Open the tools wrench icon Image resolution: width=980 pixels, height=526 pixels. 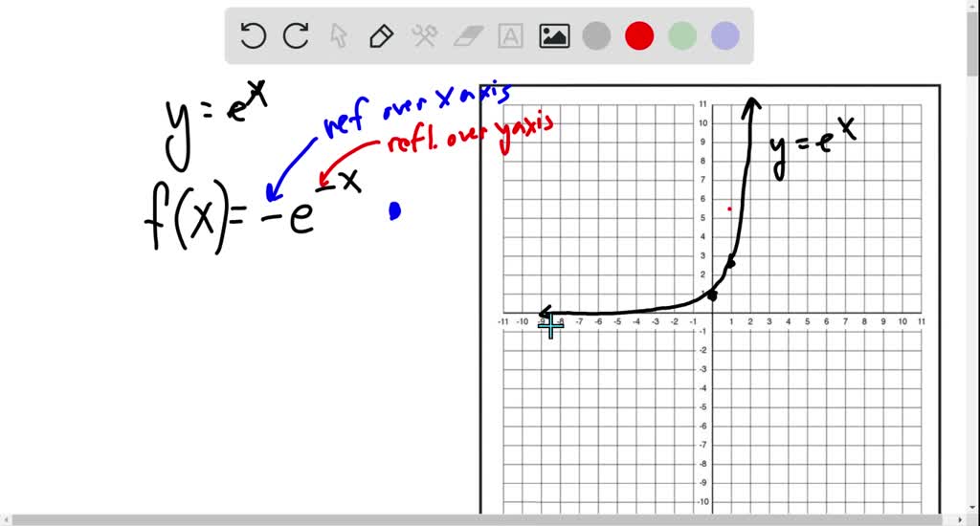tap(424, 35)
